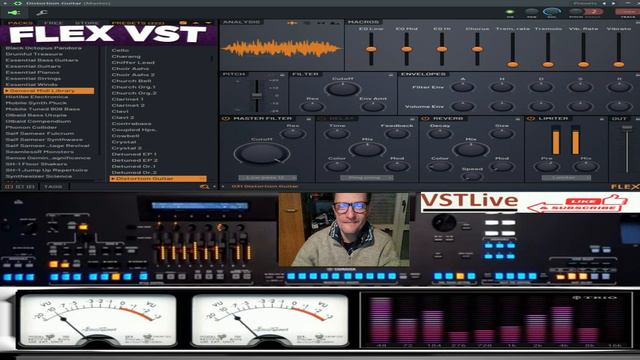Toggle the Reverb power button
640x360 pixels.
(x=426, y=119)
